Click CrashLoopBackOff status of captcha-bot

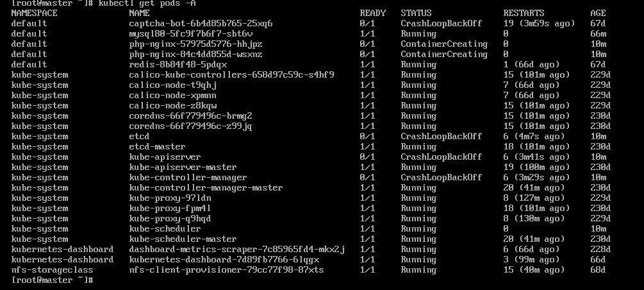442,23
